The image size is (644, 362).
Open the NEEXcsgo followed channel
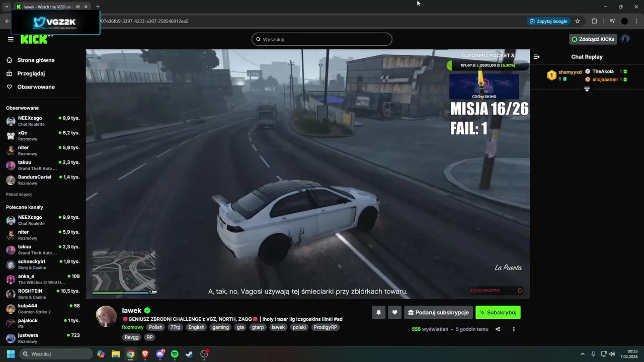(43, 121)
